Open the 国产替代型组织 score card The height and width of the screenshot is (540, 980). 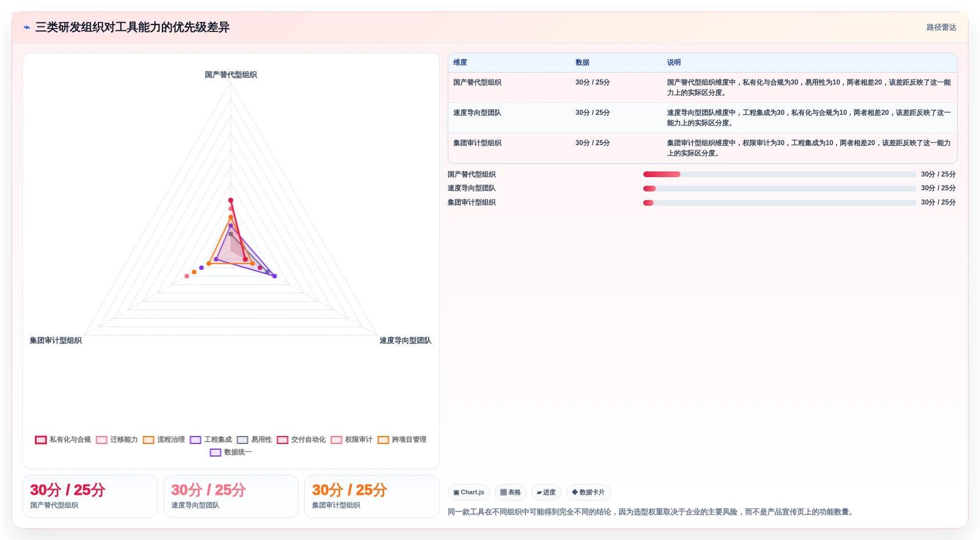pyautogui.click(x=90, y=496)
